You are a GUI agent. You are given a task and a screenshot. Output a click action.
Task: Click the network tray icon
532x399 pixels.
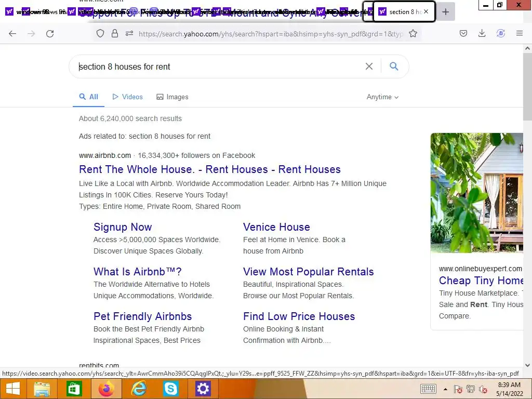(471, 389)
